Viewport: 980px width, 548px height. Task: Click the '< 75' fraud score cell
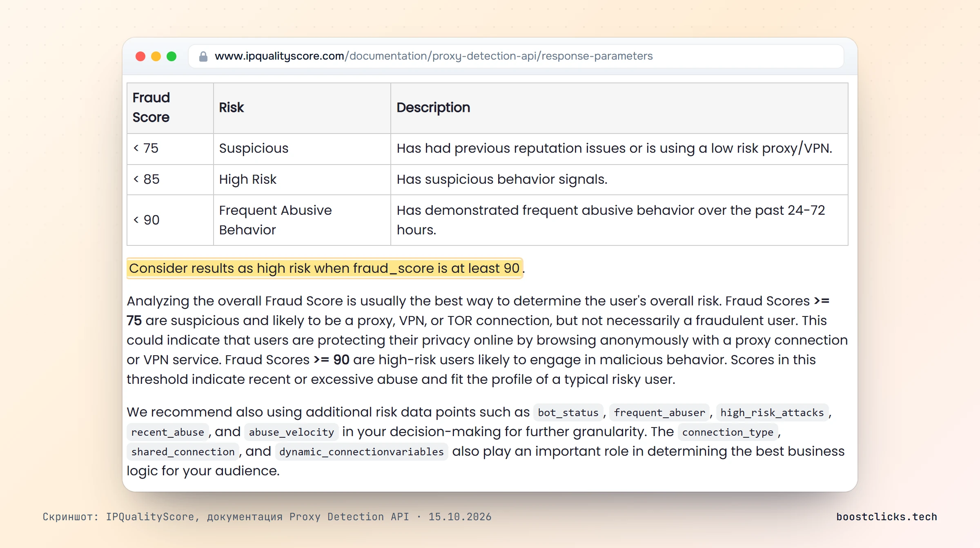(x=170, y=149)
